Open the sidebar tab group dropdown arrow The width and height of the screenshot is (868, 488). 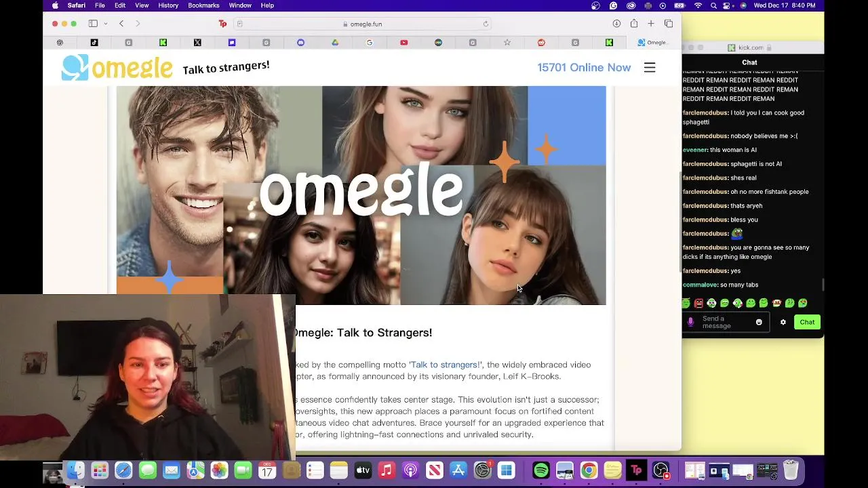(x=106, y=24)
